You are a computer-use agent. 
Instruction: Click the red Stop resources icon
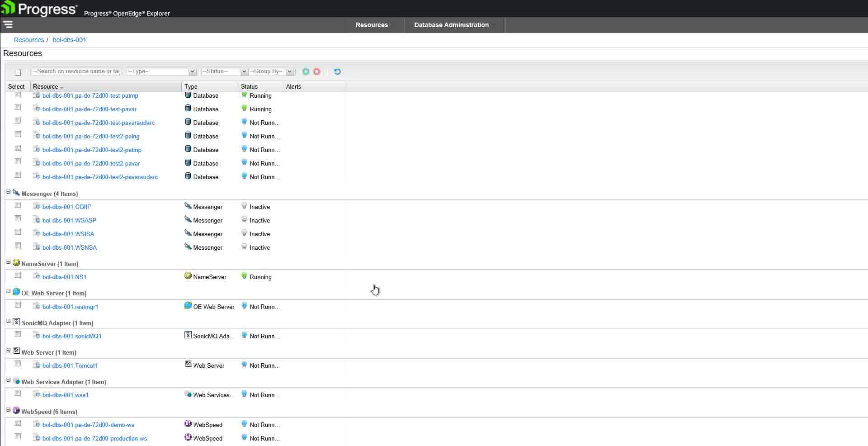317,71
